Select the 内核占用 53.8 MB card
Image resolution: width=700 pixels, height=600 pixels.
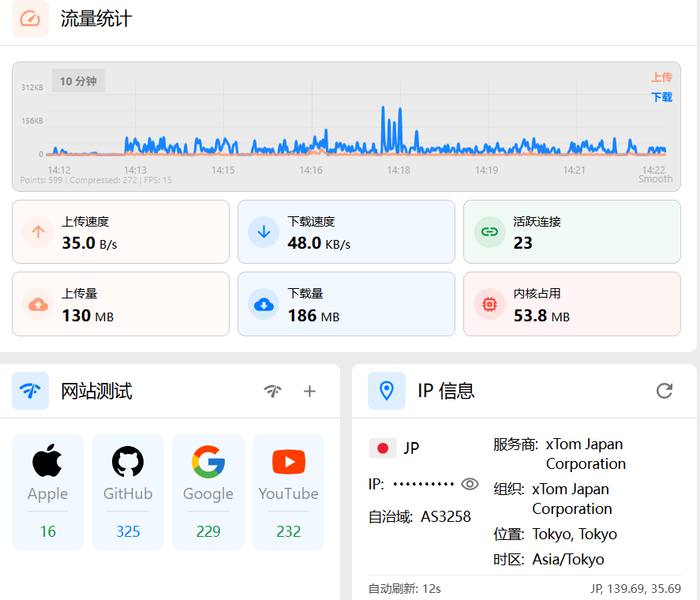click(x=572, y=304)
